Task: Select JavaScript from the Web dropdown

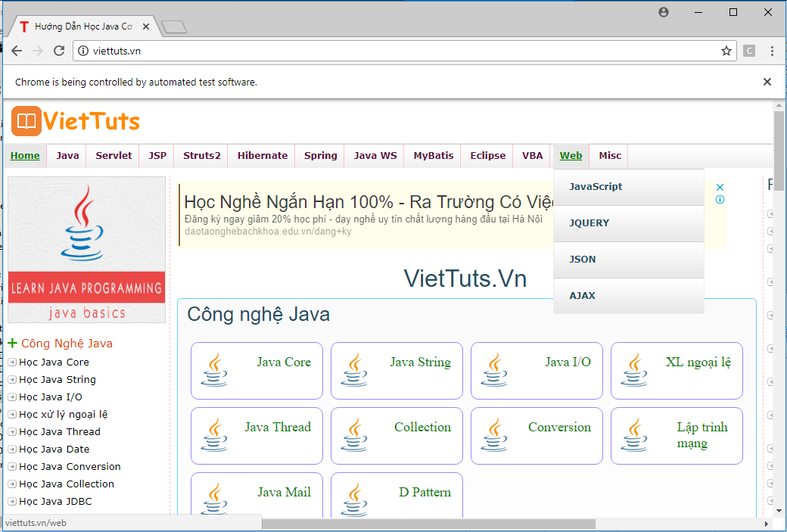Action: [x=628, y=187]
